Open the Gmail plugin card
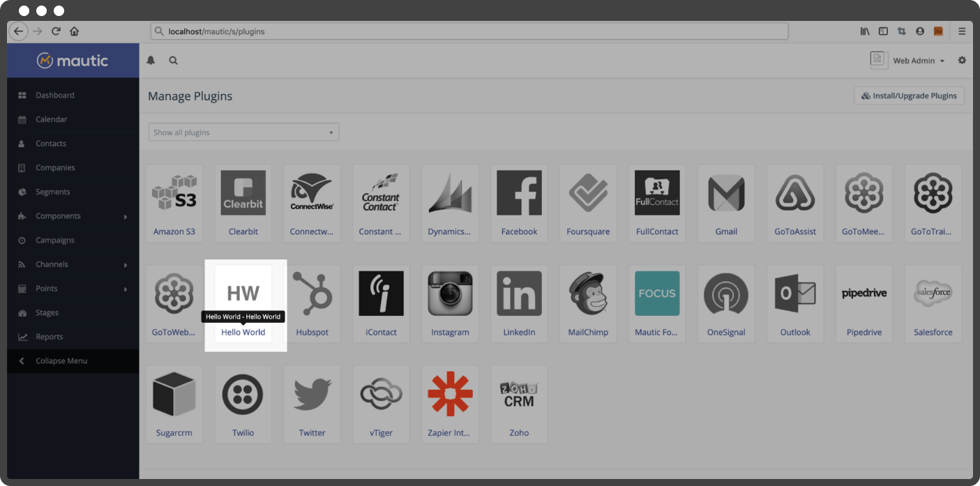 point(727,203)
